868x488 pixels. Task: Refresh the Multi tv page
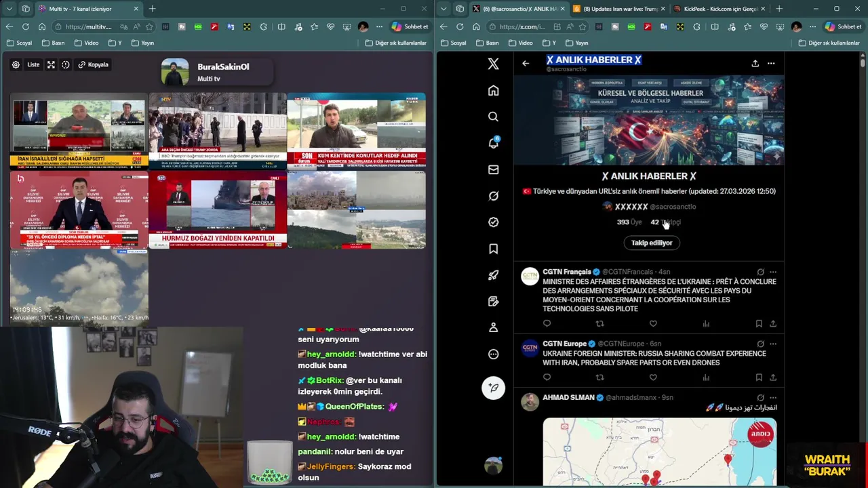25,26
